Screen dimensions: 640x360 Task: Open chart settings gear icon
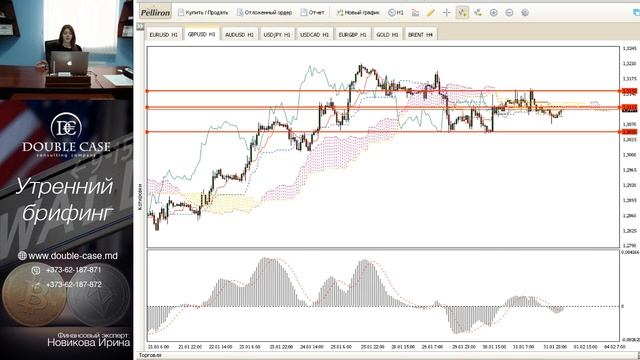(525, 13)
